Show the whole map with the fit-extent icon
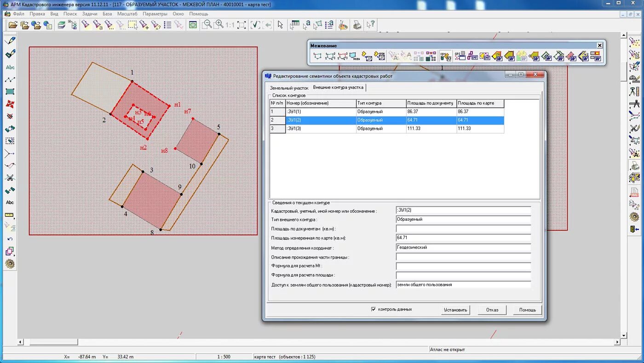The width and height of the screenshot is (644, 363). (241, 25)
